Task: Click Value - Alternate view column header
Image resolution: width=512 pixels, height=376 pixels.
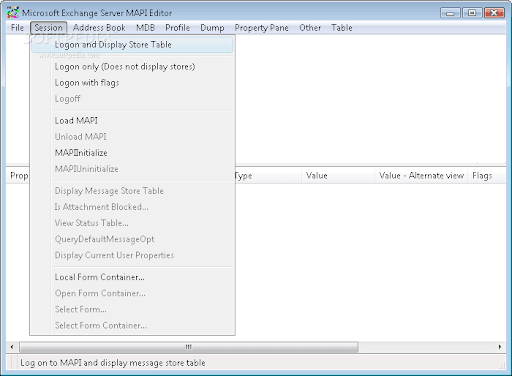Action: (x=421, y=176)
